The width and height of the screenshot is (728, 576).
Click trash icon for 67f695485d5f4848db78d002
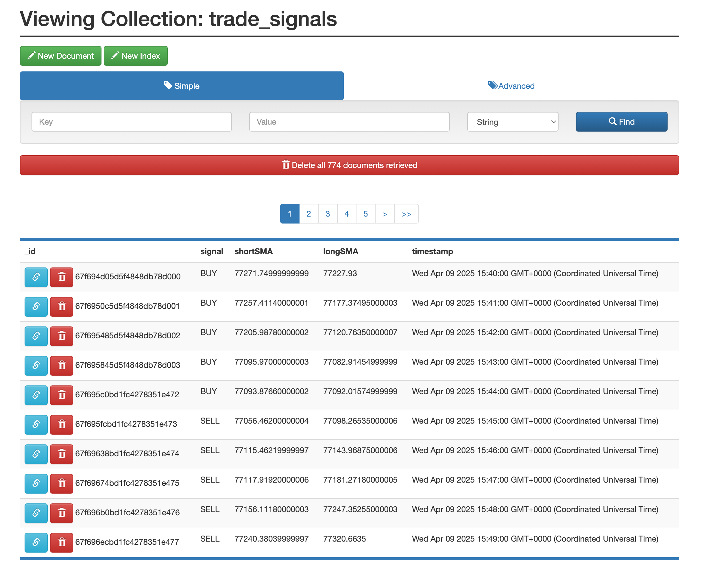coord(61,336)
